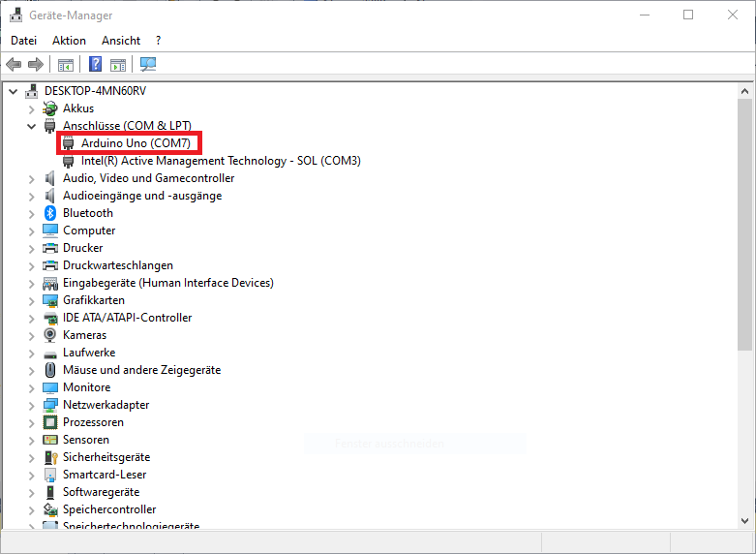Click the Netzwerkadapter network icon
Screen dimensions: 756x554
[50, 405]
